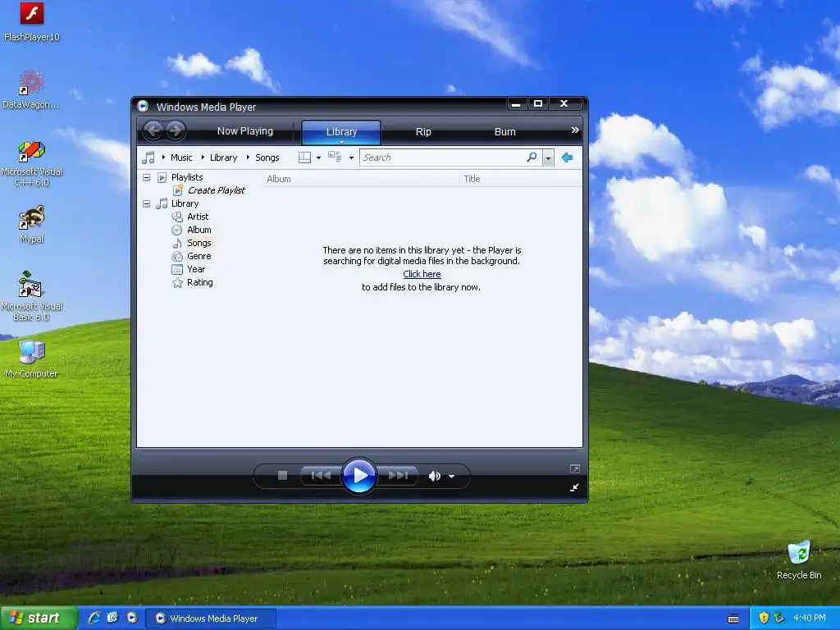Click the Next track button

(398, 475)
